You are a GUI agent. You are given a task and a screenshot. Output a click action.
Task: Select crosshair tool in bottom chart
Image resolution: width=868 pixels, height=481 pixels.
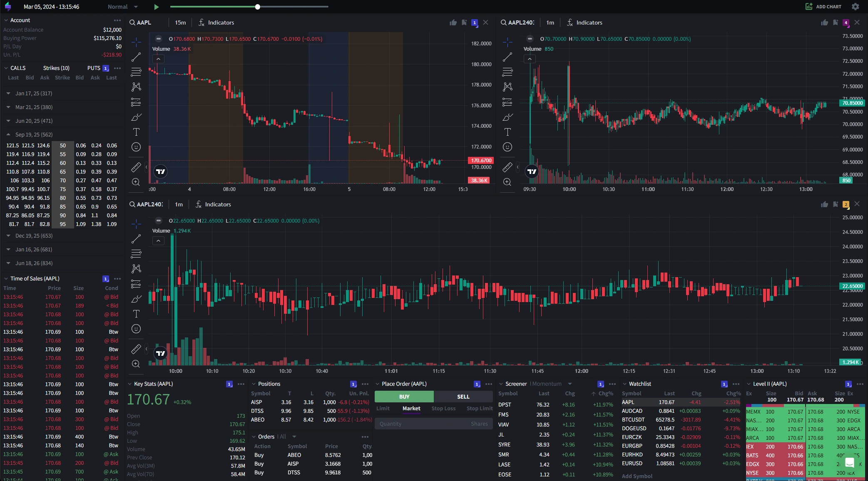[x=136, y=223]
